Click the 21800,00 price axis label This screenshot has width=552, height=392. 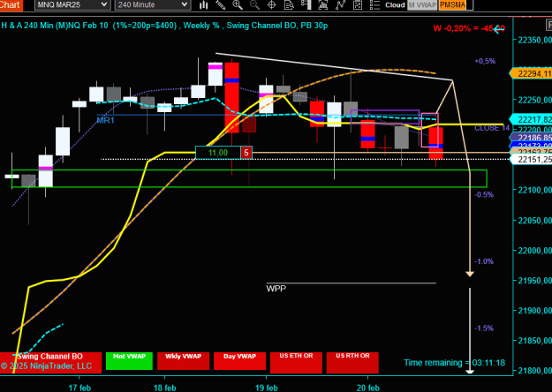(534, 371)
